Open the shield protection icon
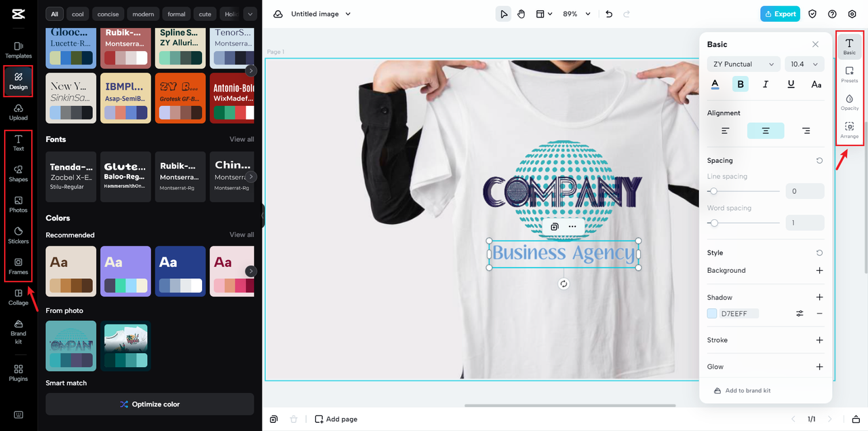Image resolution: width=868 pixels, height=431 pixels. pos(812,14)
